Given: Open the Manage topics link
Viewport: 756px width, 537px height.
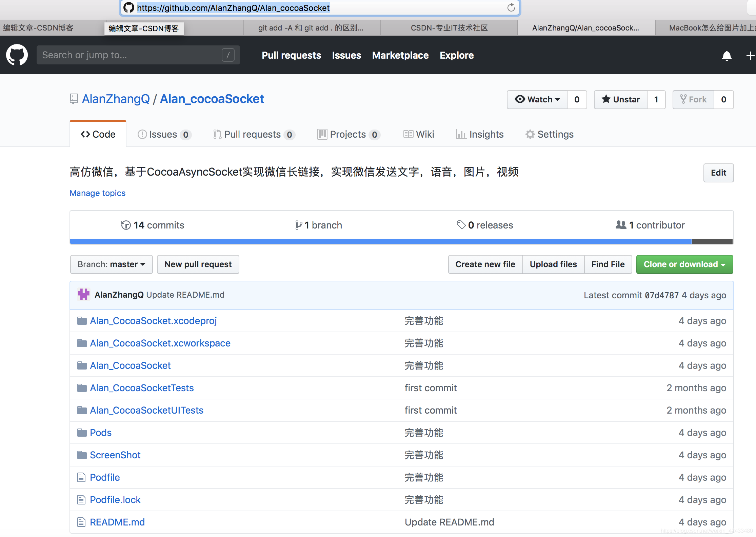Looking at the screenshot, I should [98, 193].
